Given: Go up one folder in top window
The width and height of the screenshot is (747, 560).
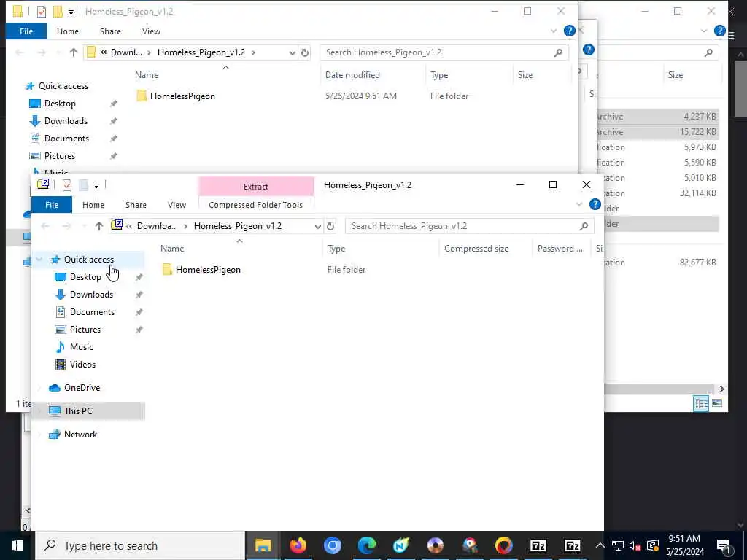Looking at the screenshot, I should click(x=74, y=52).
